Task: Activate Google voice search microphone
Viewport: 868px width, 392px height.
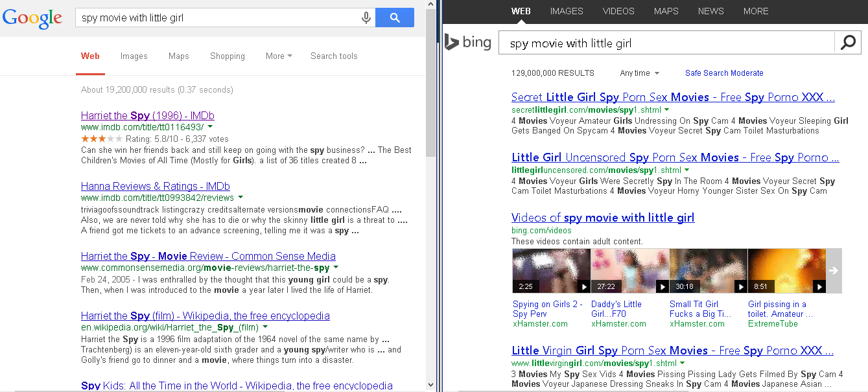Action: [x=366, y=17]
